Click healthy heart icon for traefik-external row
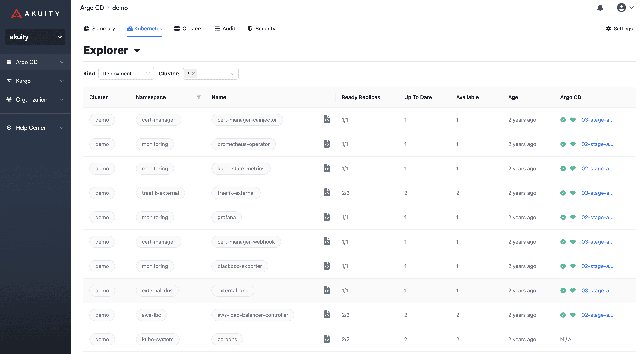The width and height of the screenshot is (644, 354). point(573,193)
